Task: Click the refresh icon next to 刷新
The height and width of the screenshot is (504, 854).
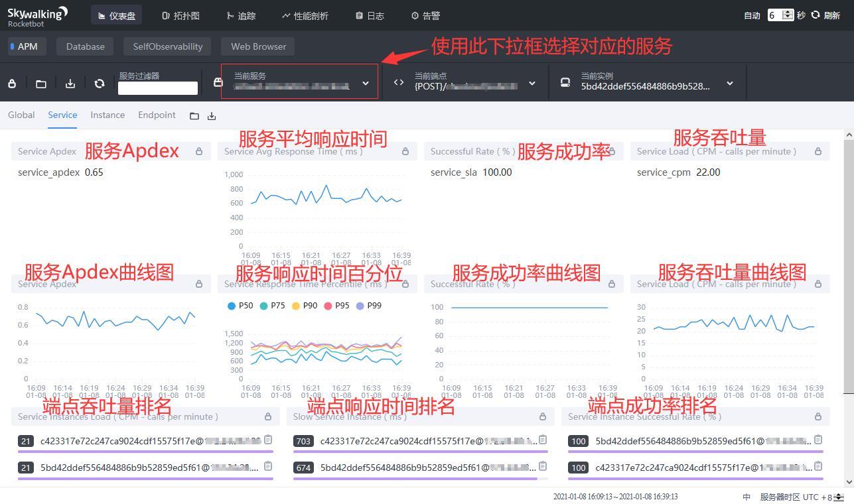Action: (815, 15)
